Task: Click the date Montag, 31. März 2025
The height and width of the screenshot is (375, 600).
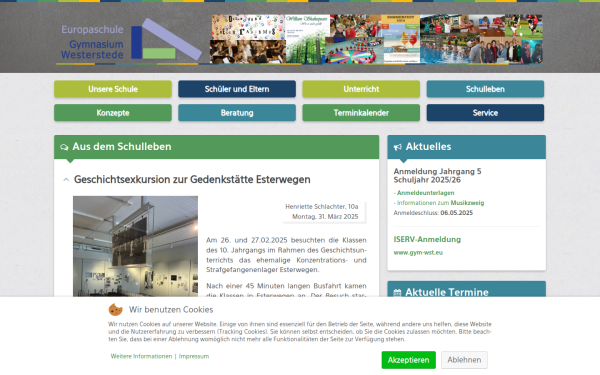Action: click(x=325, y=217)
